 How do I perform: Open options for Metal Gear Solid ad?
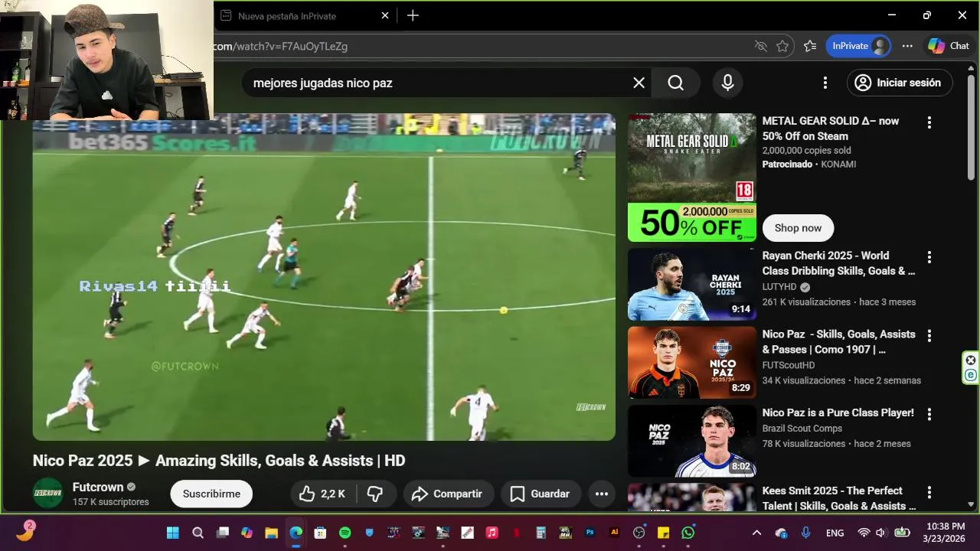point(929,122)
